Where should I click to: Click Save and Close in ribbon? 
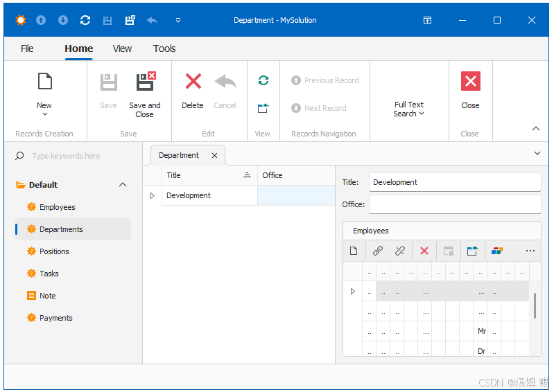click(x=145, y=95)
